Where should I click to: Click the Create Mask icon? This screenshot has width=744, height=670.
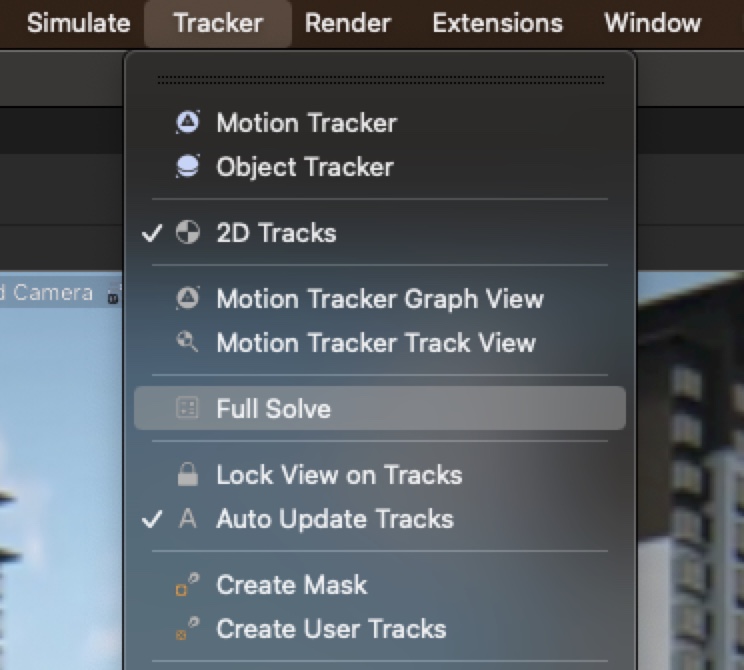pos(187,585)
